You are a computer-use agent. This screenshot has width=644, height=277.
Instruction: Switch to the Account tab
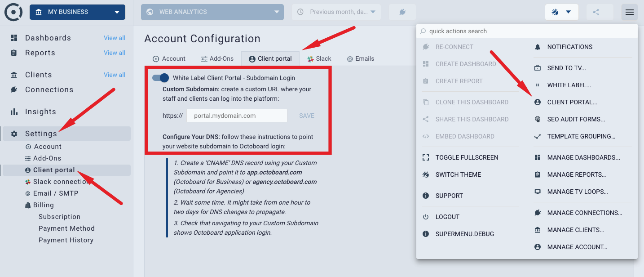click(x=169, y=58)
